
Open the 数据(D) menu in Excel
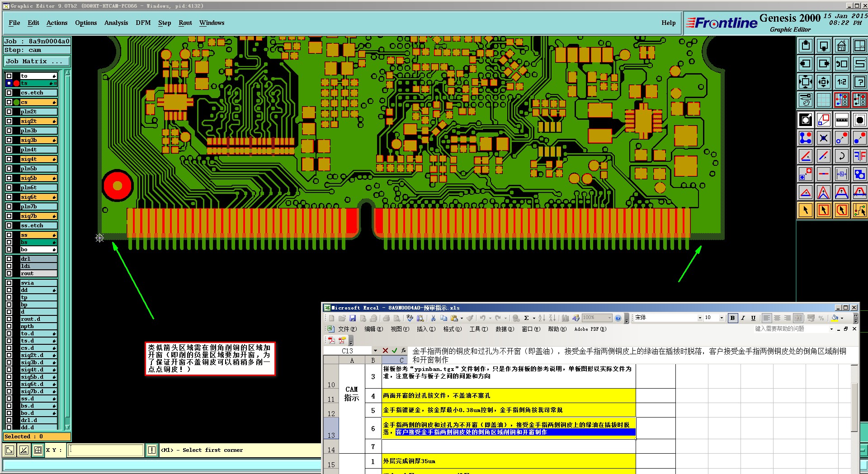(505, 329)
